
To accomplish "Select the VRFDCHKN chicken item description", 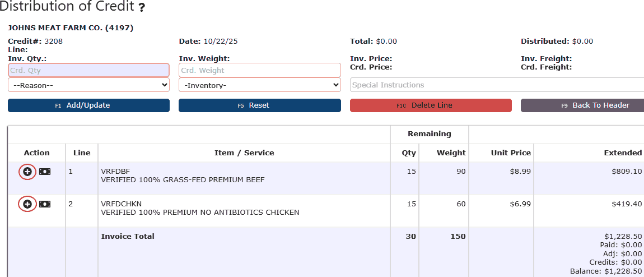I will [x=200, y=213].
